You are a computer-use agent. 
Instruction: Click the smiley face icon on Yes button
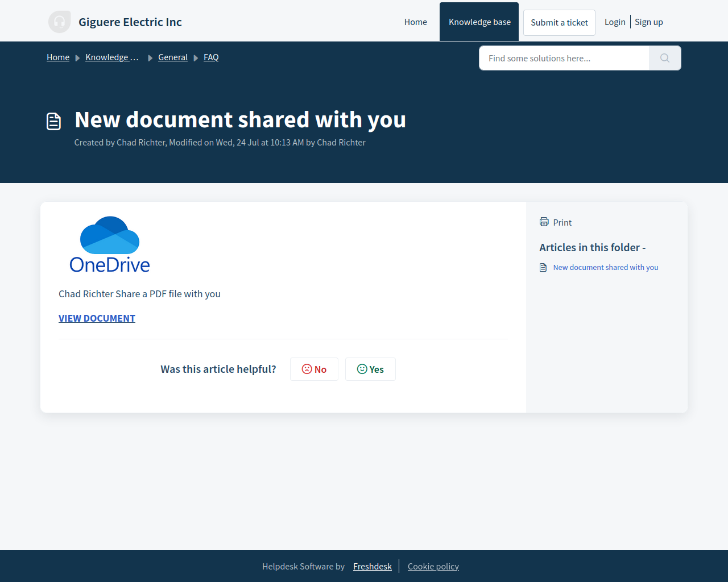click(x=362, y=369)
